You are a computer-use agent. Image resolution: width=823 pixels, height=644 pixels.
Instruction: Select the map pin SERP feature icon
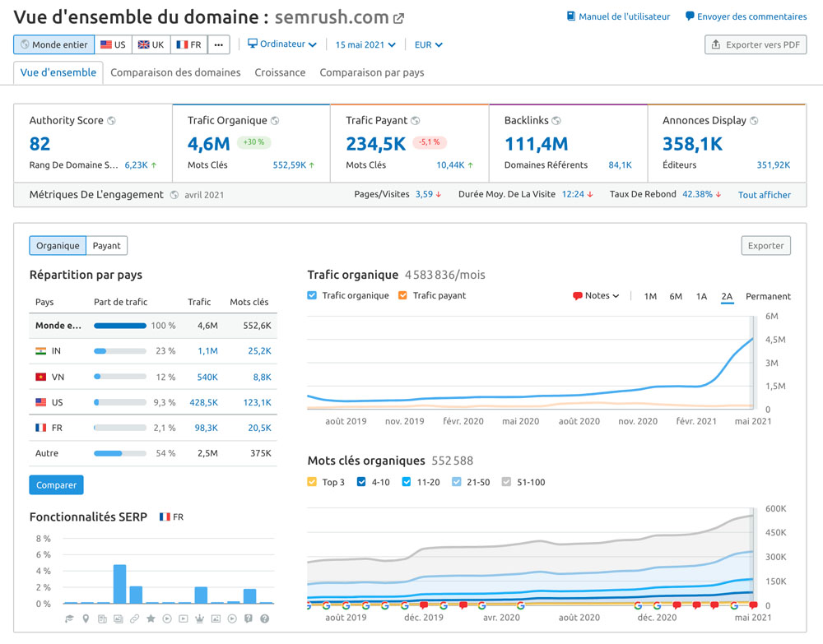coord(86,619)
